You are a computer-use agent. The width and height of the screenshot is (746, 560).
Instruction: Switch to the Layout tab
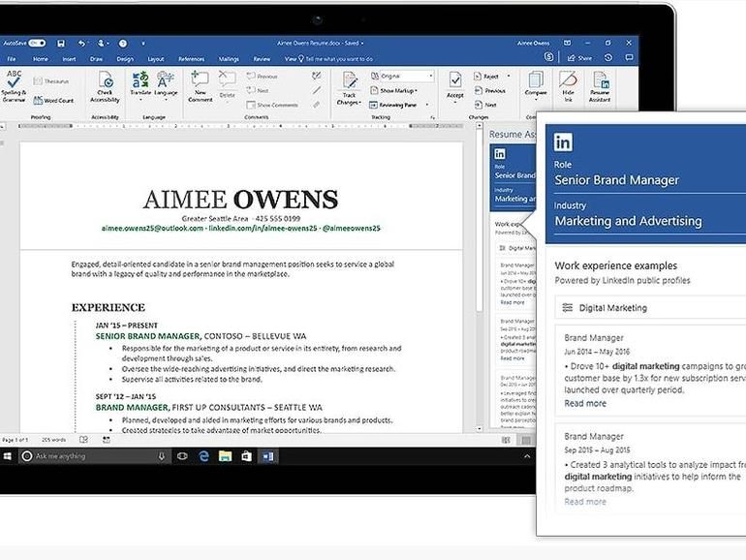[x=156, y=59]
